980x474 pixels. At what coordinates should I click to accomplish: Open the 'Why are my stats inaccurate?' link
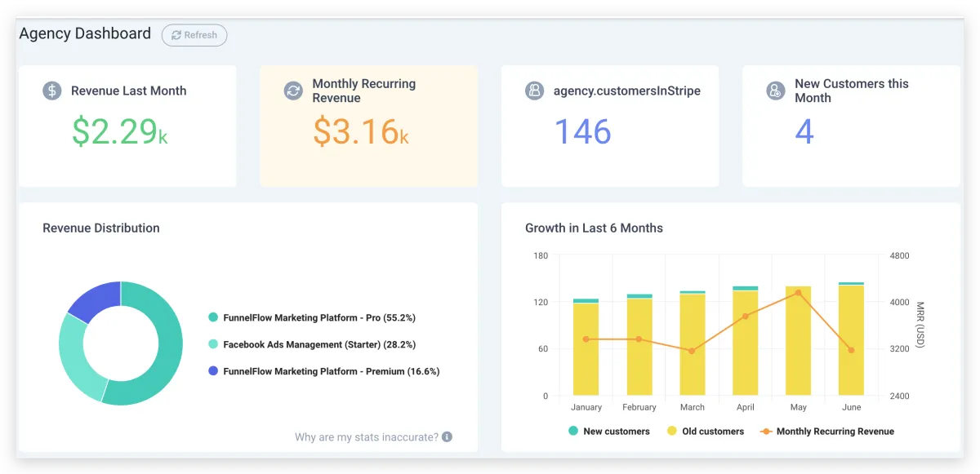pos(366,437)
